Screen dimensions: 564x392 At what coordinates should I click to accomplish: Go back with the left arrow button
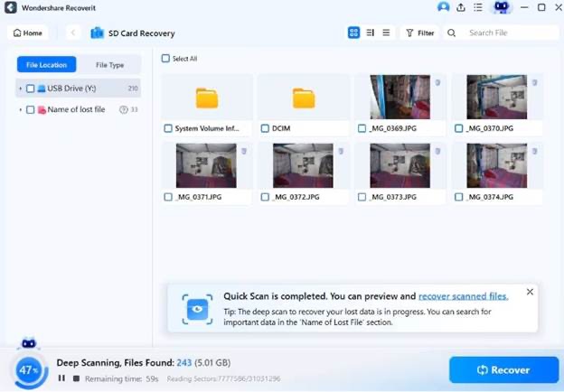(x=73, y=33)
